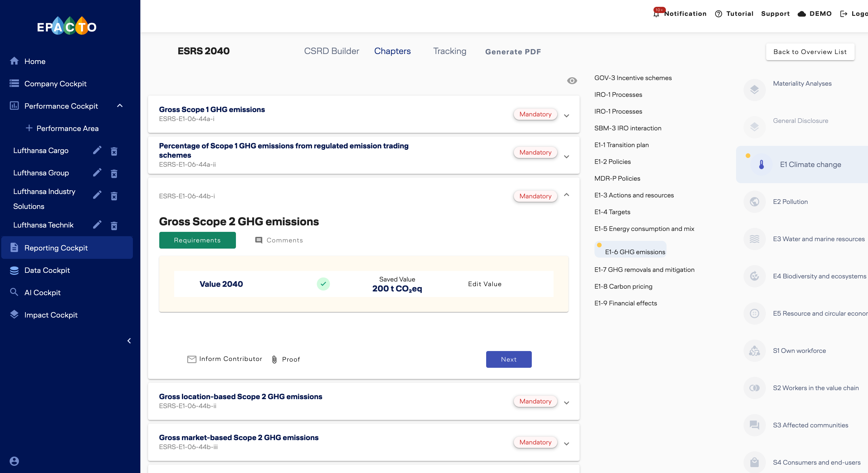Viewport: 868px width, 473px height.
Task: Expand the Gross Scope 1 GHG emissions item
Action: point(567,115)
